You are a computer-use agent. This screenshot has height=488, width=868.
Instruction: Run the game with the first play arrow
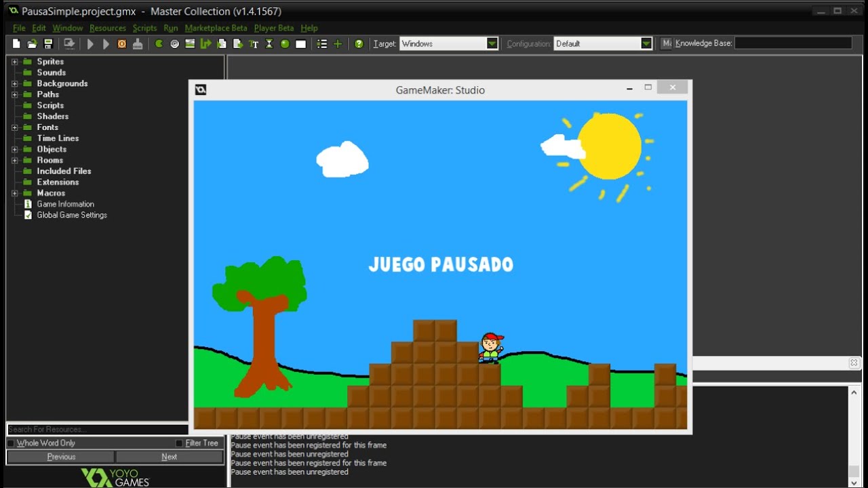[90, 44]
